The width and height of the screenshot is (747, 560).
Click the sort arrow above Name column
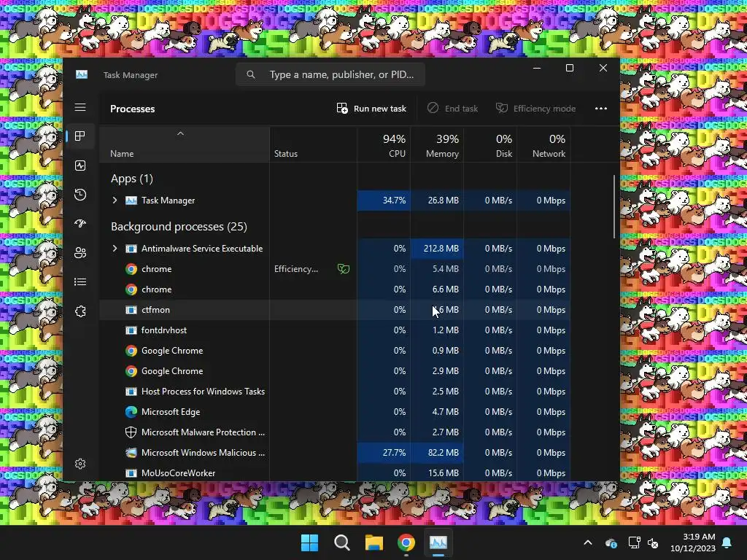[x=181, y=134]
